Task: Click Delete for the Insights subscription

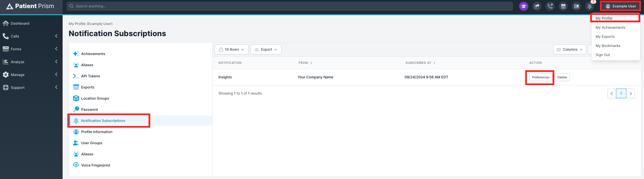Action: coord(562,77)
